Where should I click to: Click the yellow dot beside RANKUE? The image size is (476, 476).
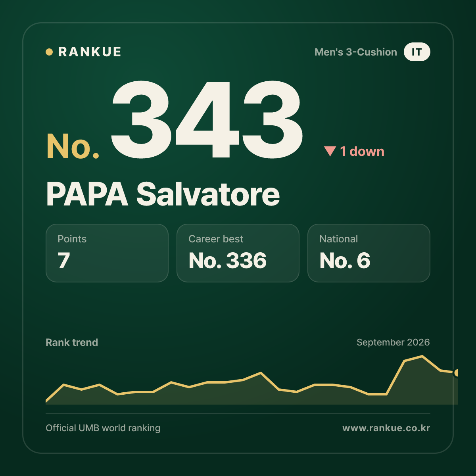tap(49, 52)
